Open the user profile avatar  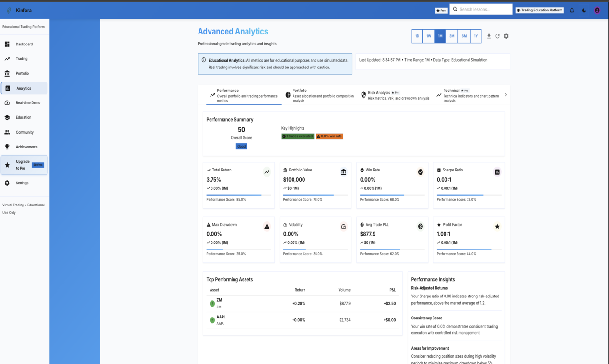(597, 10)
